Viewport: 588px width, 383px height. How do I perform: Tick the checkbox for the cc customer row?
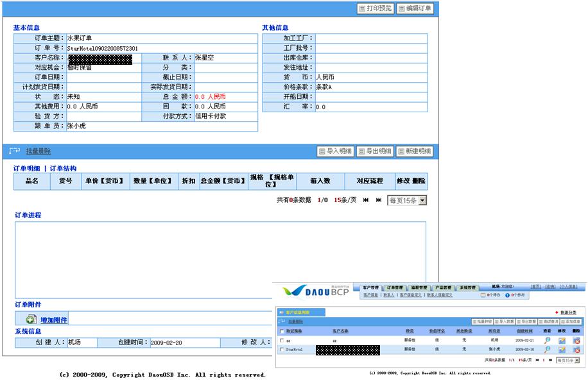[281, 341]
